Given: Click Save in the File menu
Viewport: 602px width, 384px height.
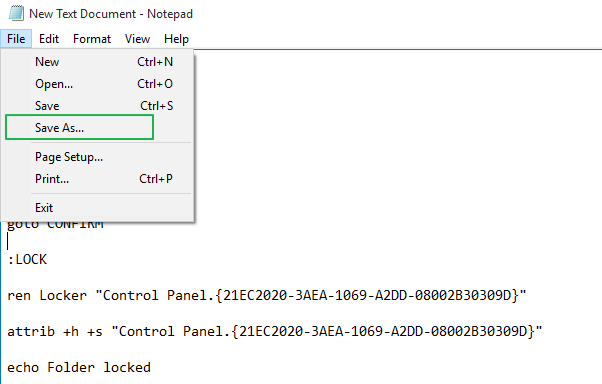Looking at the screenshot, I should (98, 106).
